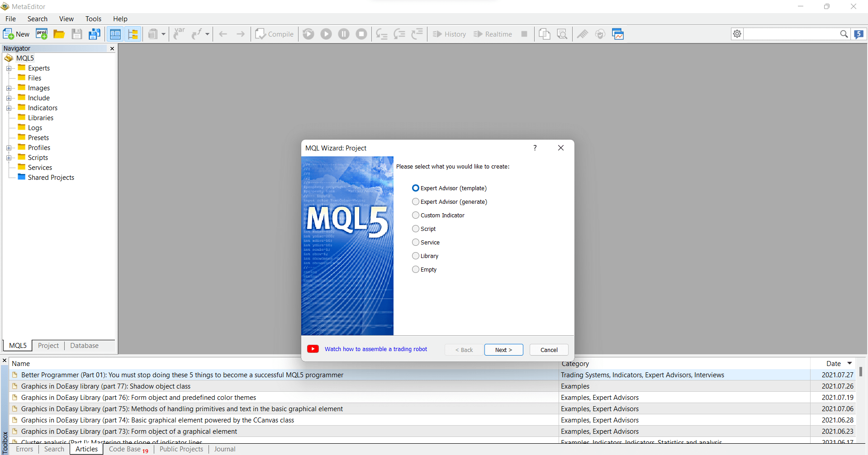Click the Forward navigation arrow in toolbar

pos(241,34)
